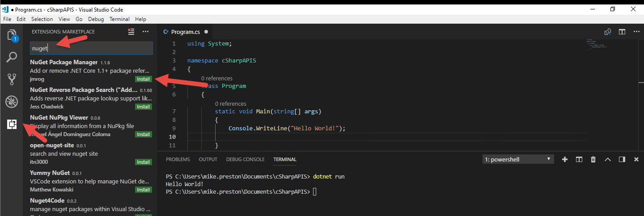This screenshot has width=644, height=216.
Task: Open the Search view in the activity bar
Action: 12,57
